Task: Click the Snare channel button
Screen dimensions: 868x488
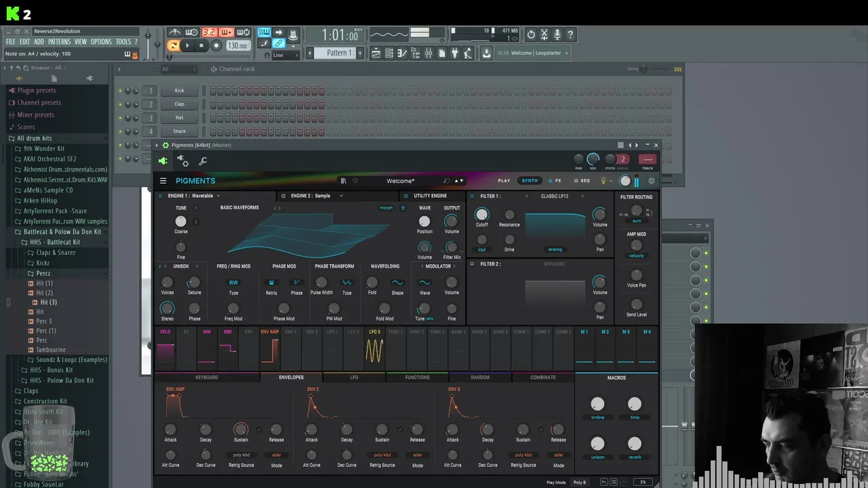Action: (179, 131)
